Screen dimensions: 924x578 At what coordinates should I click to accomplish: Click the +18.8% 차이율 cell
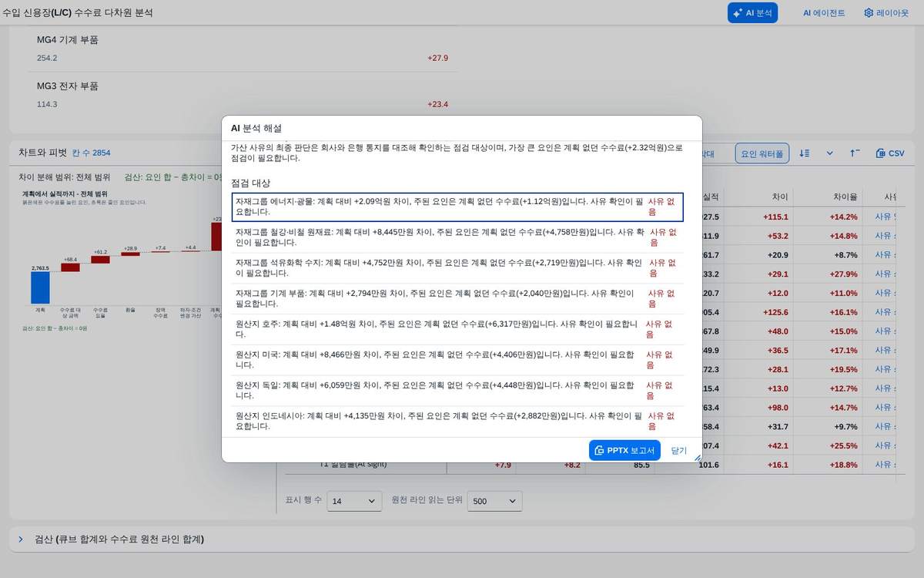click(843, 465)
